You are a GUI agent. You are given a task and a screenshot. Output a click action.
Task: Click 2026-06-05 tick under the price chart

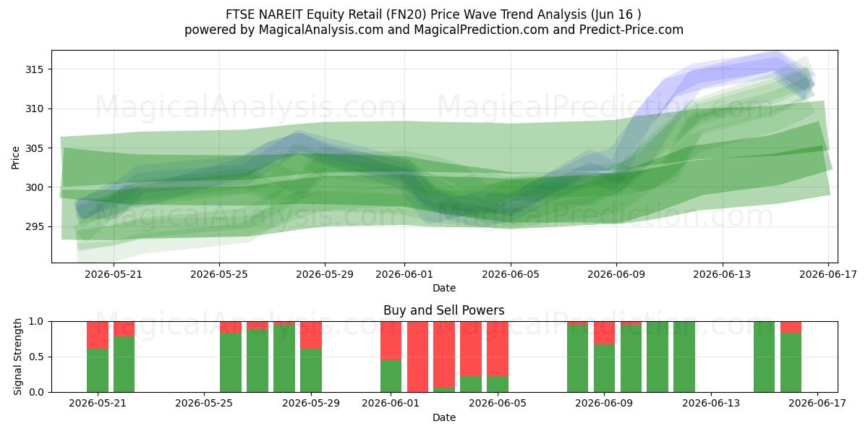[x=511, y=274]
